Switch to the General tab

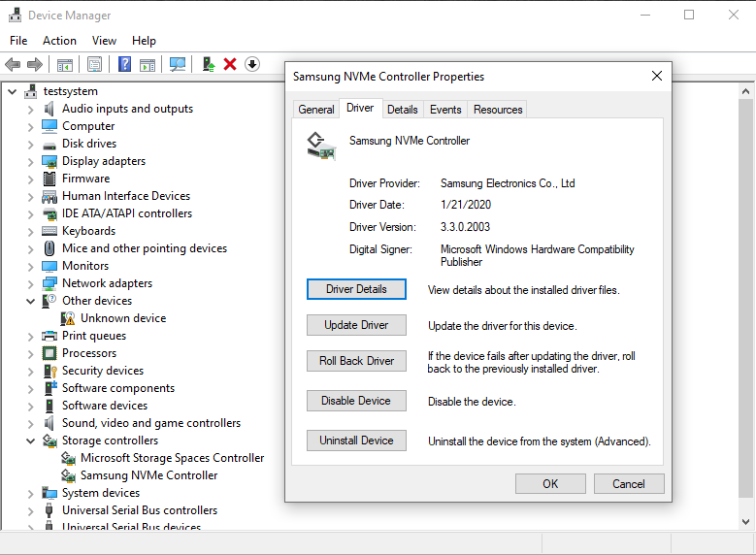316,110
